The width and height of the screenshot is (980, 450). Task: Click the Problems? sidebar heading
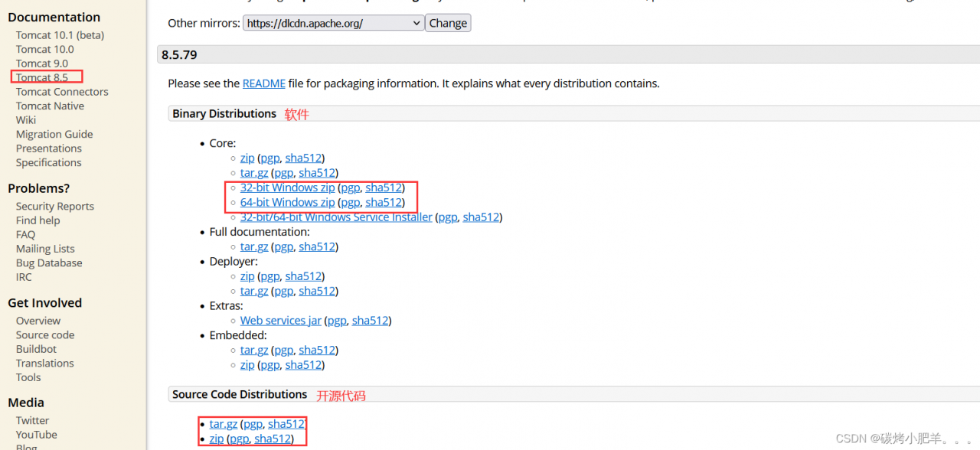[38, 188]
